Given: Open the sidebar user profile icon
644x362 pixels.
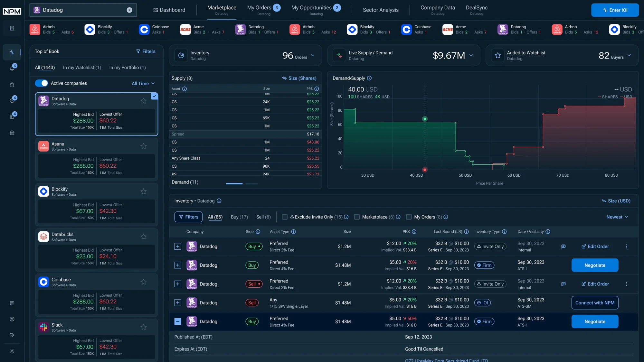Looking at the screenshot, I should (x=12, y=319).
